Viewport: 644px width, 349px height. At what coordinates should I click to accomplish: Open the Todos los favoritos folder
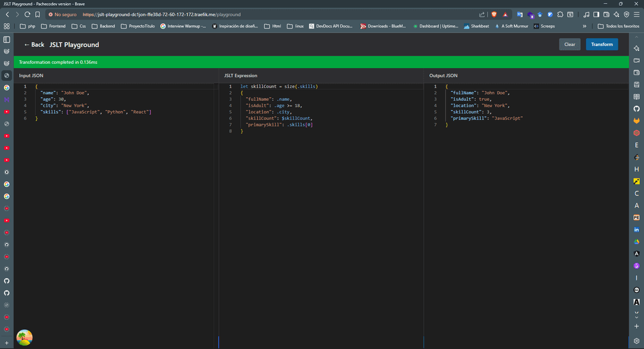pos(618,26)
